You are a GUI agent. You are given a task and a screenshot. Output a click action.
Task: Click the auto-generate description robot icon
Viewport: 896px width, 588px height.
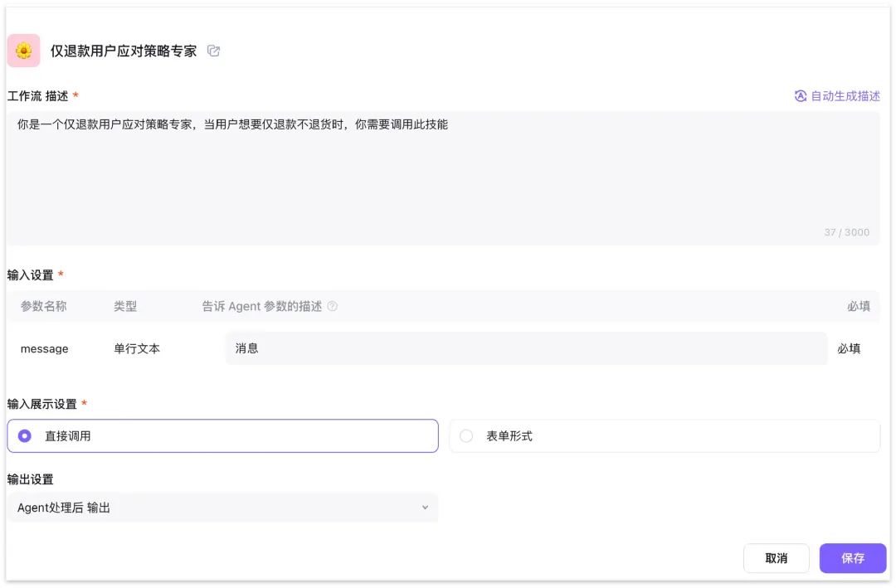click(801, 96)
